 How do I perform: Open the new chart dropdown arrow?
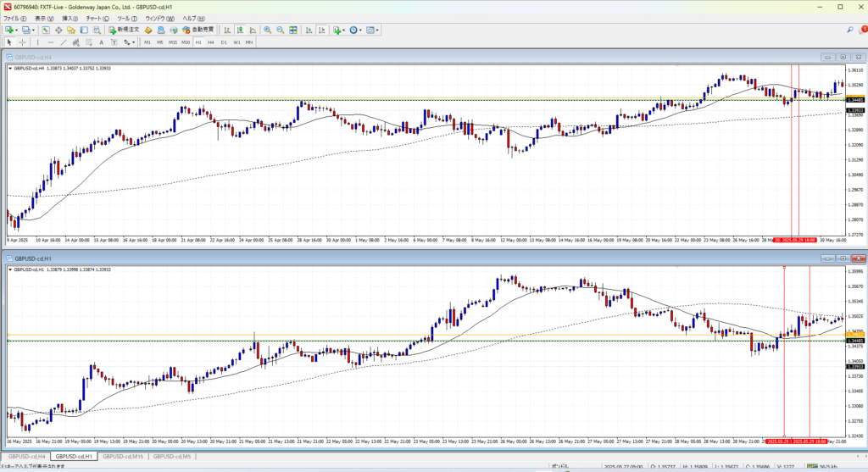coord(16,30)
